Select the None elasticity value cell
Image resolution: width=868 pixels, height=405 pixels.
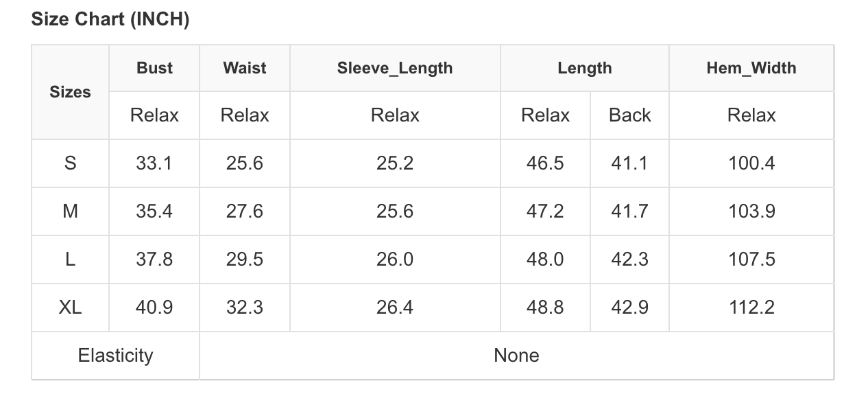pyautogui.click(x=516, y=356)
